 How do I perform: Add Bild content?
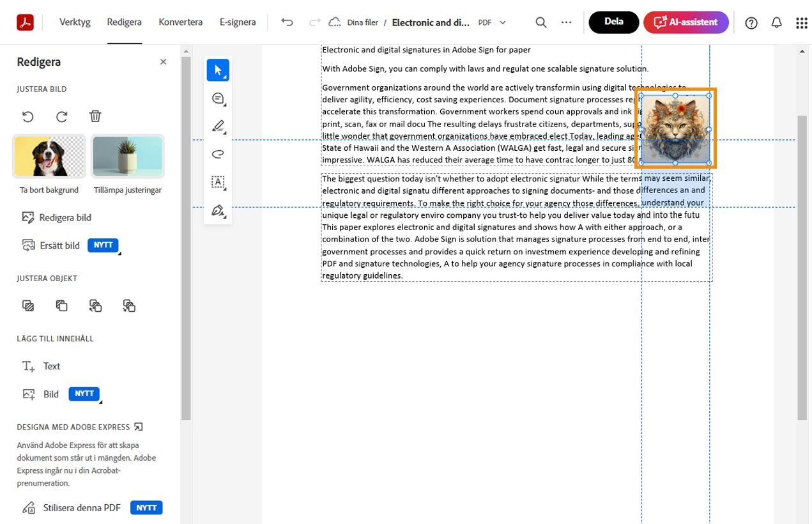pyautogui.click(x=40, y=394)
